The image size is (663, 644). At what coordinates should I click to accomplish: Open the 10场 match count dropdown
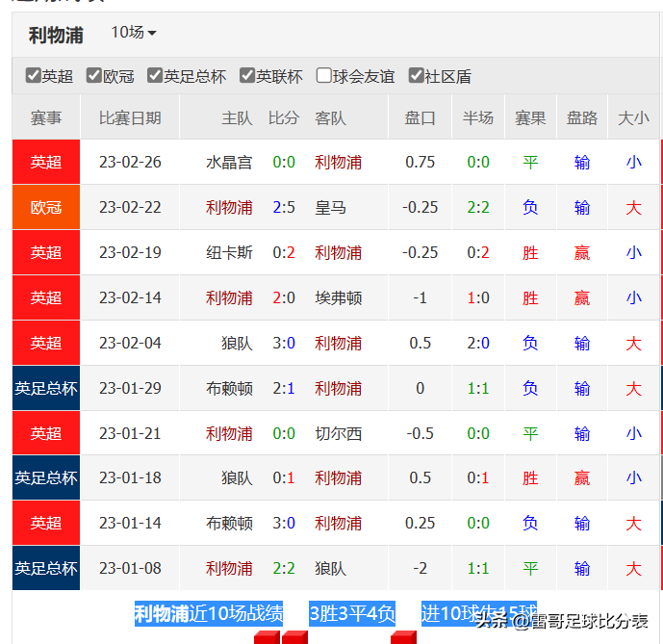[x=134, y=33]
